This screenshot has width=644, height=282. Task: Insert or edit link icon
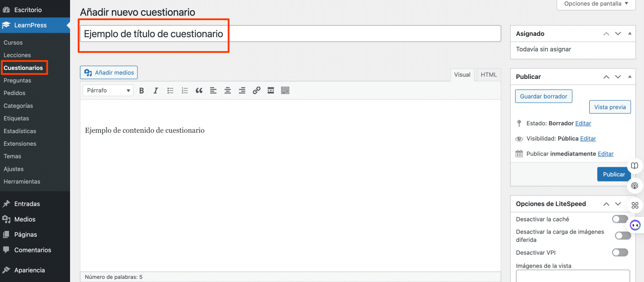pos(256,91)
